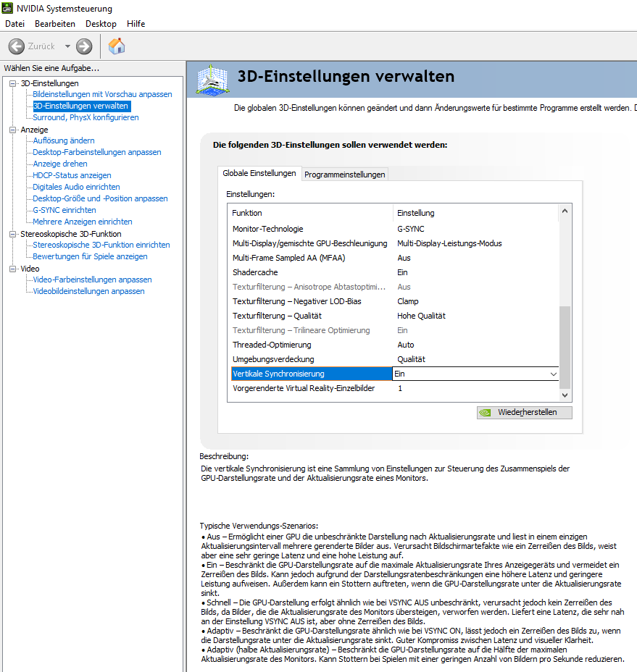Open Desktop-Größe und -Position anpassen
The image size is (637, 672).
(x=101, y=198)
